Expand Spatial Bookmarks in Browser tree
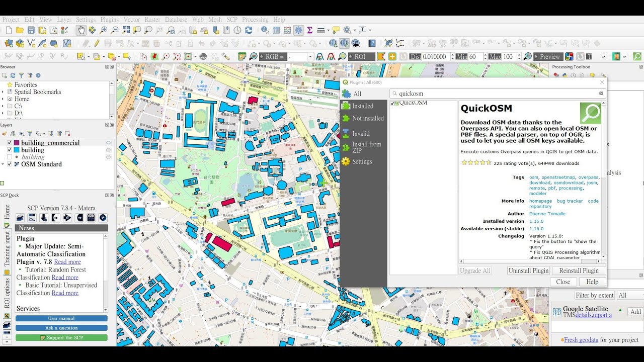The width and height of the screenshot is (644, 362). coord(3,92)
